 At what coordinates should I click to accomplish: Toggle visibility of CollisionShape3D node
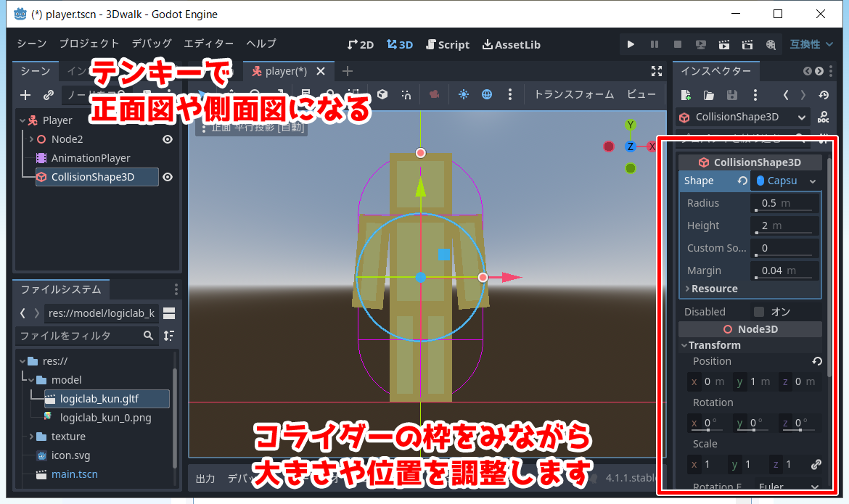[x=168, y=177]
